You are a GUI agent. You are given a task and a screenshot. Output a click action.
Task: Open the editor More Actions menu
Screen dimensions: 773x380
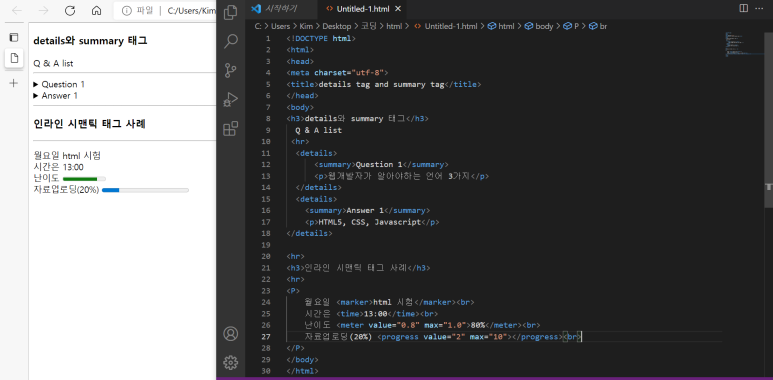click(x=759, y=8)
